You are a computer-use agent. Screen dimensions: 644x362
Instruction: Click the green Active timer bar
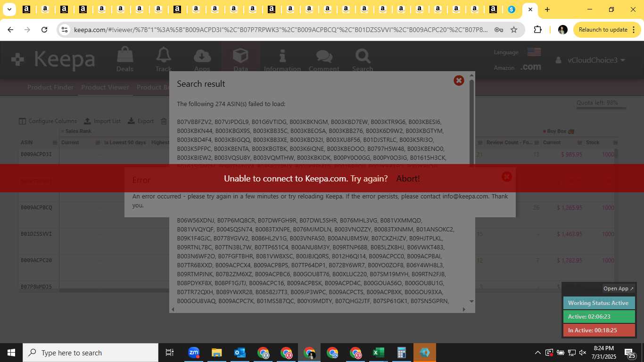[x=599, y=317]
